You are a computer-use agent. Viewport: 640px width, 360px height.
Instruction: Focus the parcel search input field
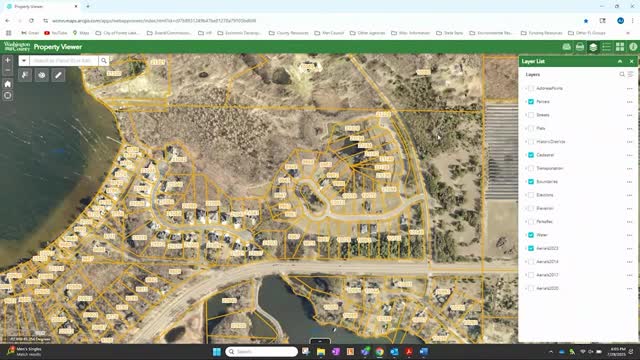(x=64, y=60)
